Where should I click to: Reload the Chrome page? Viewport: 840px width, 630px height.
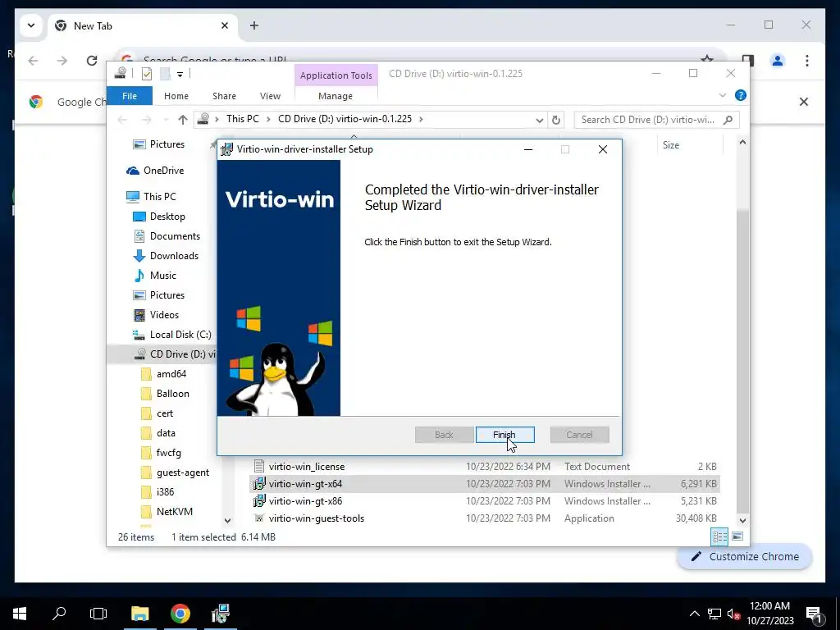(92, 61)
